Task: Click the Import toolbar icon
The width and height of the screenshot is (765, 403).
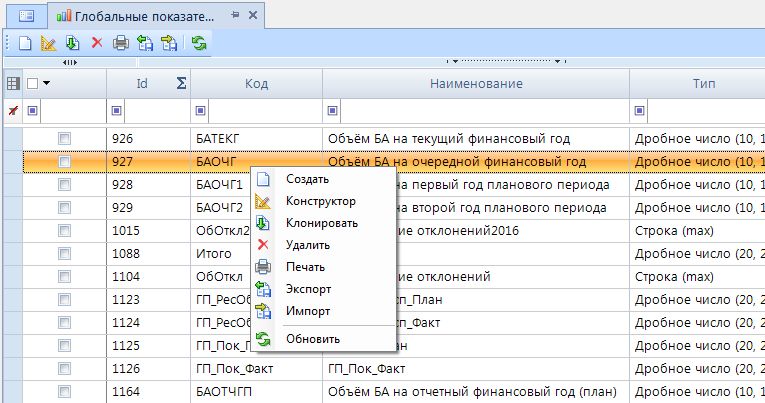Action: coord(169,43)
